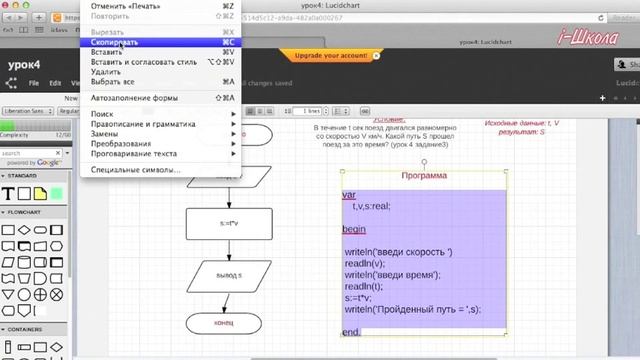
Task: Click the Upgrade your account! banner
Action: [331, 56]
